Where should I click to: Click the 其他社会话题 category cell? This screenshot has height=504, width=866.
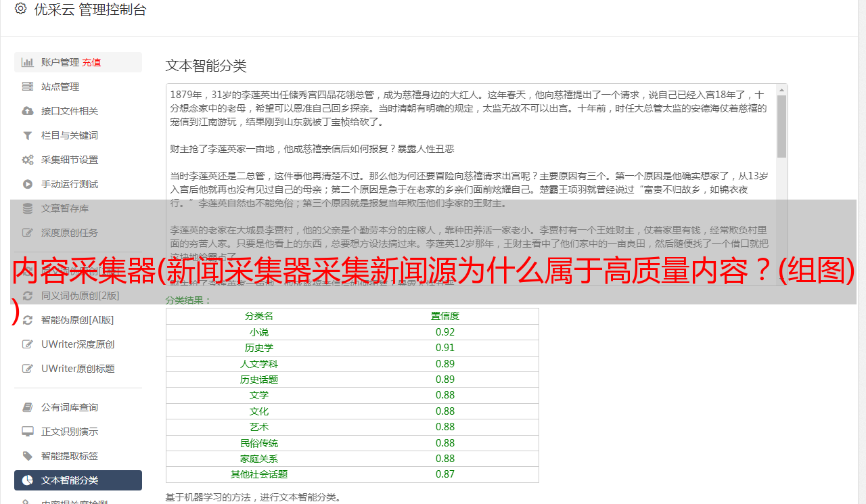coord(259,474)
